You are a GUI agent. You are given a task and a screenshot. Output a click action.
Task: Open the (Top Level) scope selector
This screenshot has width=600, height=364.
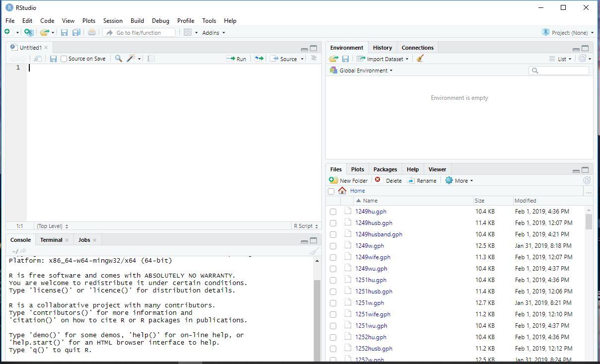click(52, 226)
